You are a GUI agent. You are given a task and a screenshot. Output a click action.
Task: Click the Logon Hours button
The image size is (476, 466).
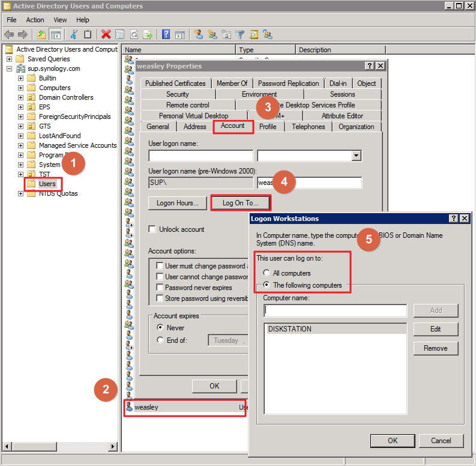tap(177, 203)
